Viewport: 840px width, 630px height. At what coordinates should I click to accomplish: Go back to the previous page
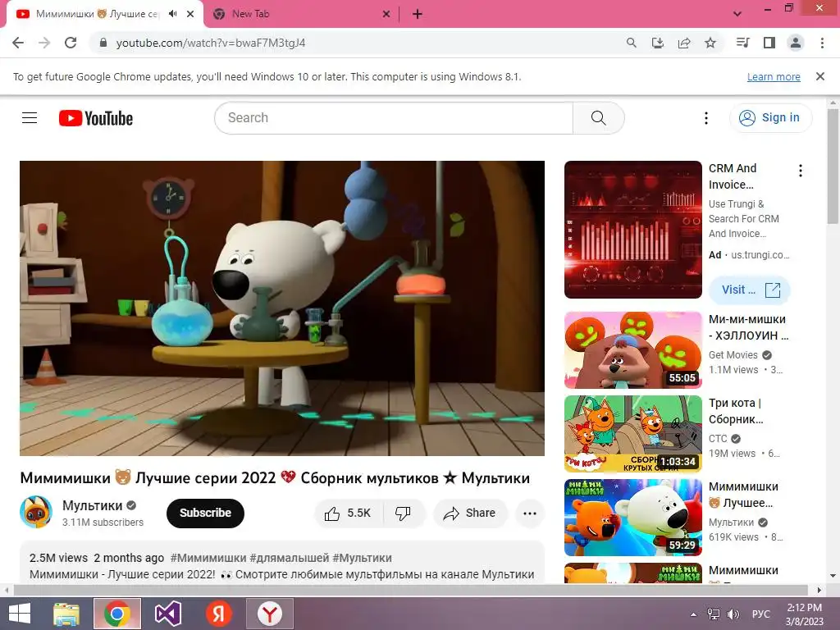[x=18, y=43]
